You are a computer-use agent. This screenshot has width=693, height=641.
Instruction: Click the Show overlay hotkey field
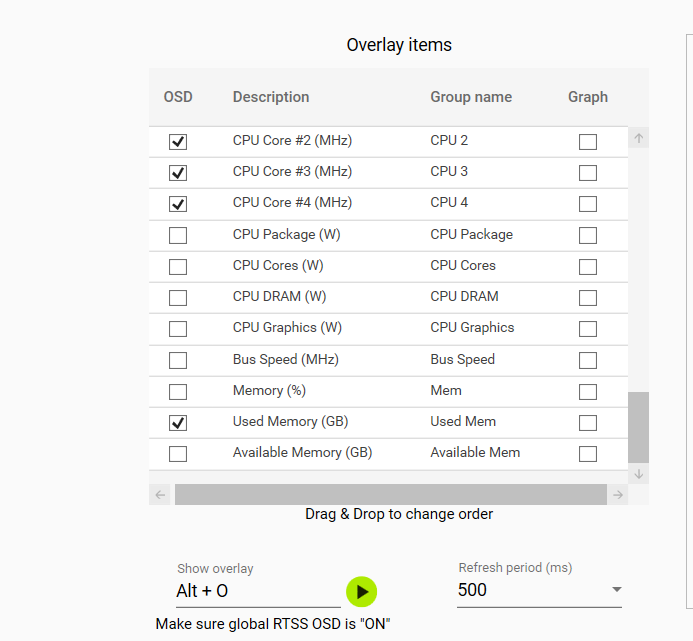click(257, 591)
